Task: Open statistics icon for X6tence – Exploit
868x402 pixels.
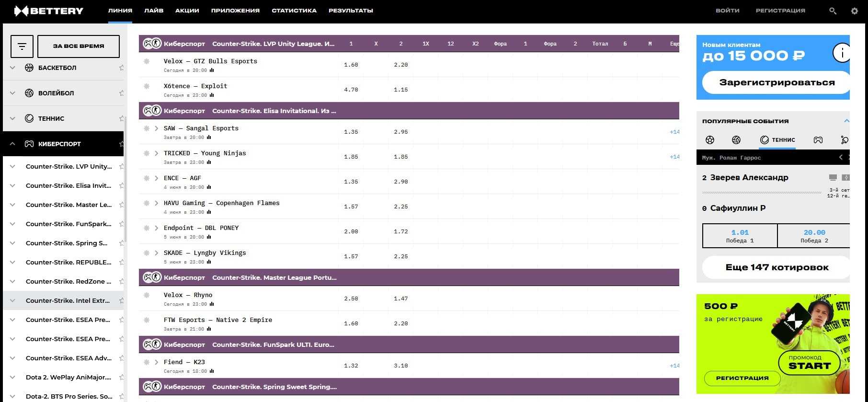Action: tap(212, 95)
